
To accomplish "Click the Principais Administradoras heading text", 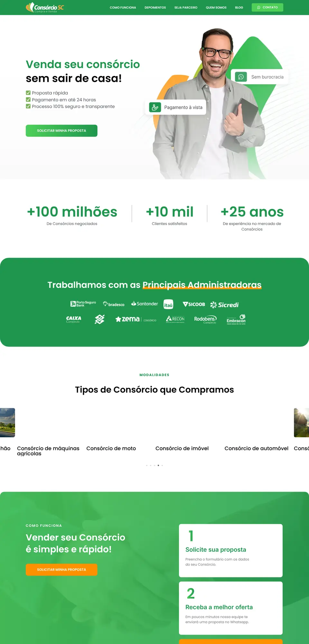I will click(202, 285).
